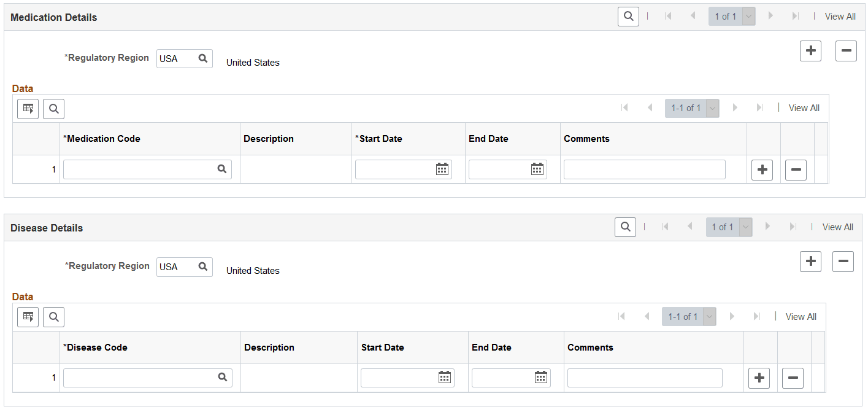Expand the medication Data grid '1-1 of 1' dropdown
This screenshot has width=868, height=412.
[x=712, y=108]
